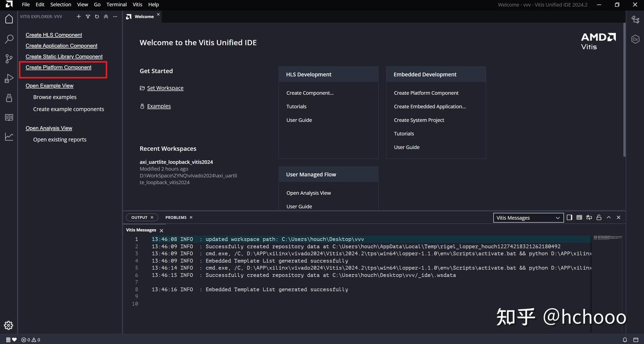Close the OUTPUT tab with its x
This screenshot has height=344, width=644.
coord(152,218)
